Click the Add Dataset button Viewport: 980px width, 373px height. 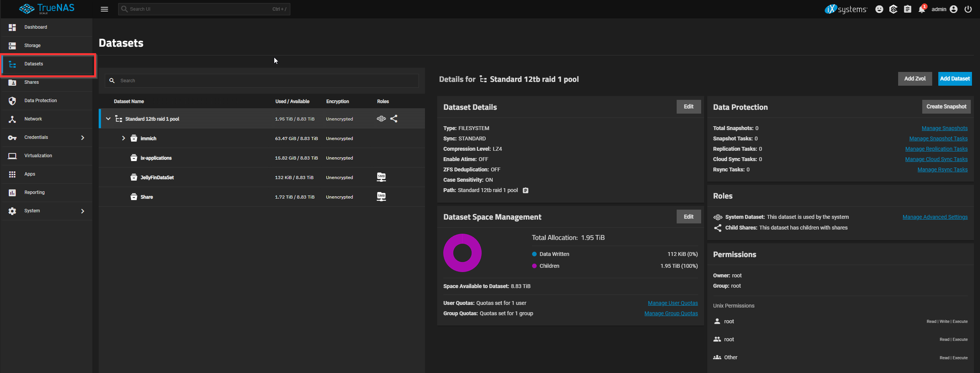pos(954,79)
